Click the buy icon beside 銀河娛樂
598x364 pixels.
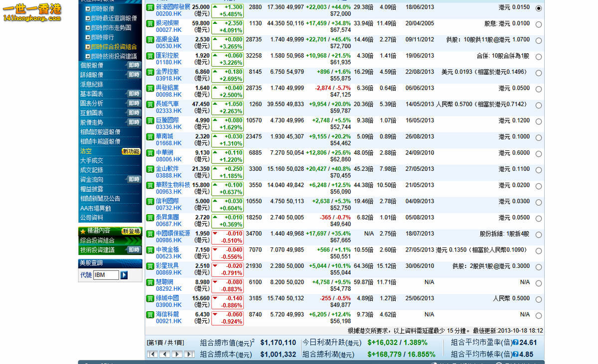[150, 23]
